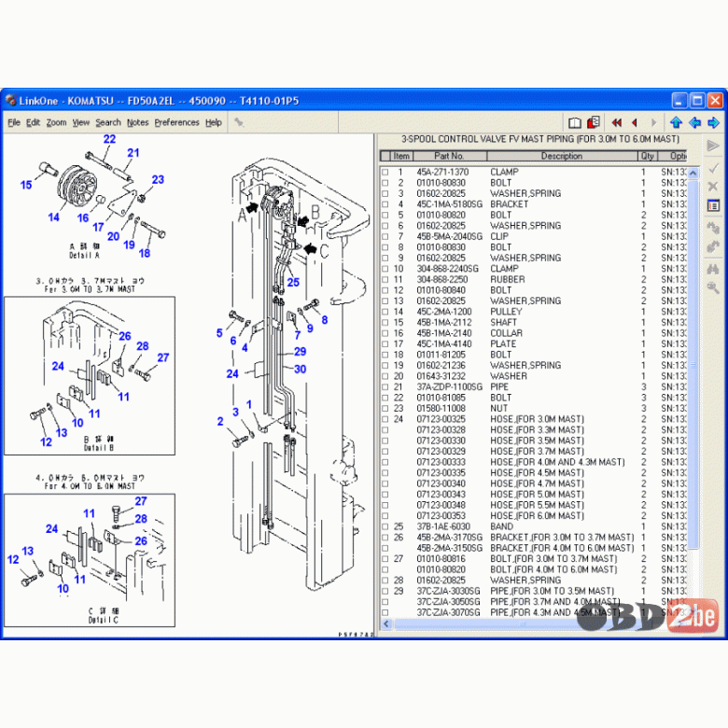Check the box for item 1 CLAMP
Image resolution: width=728 pixels, height=728 pixels.
385,173
